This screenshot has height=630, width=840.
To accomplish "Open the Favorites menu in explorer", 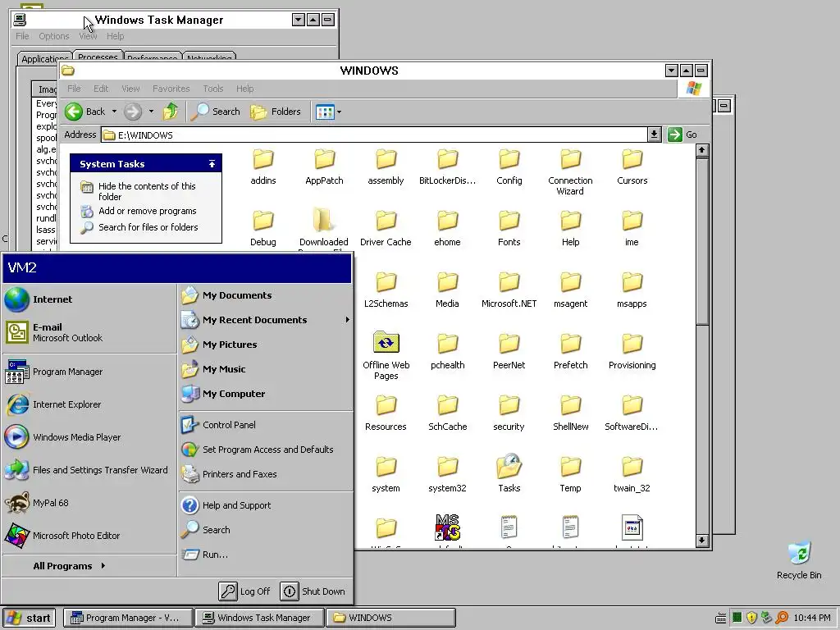I will 171,89.
